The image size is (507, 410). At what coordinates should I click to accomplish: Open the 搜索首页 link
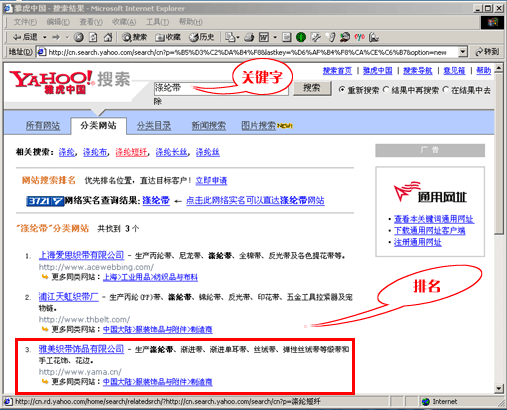pyautogui.click(x=337, y=71)
